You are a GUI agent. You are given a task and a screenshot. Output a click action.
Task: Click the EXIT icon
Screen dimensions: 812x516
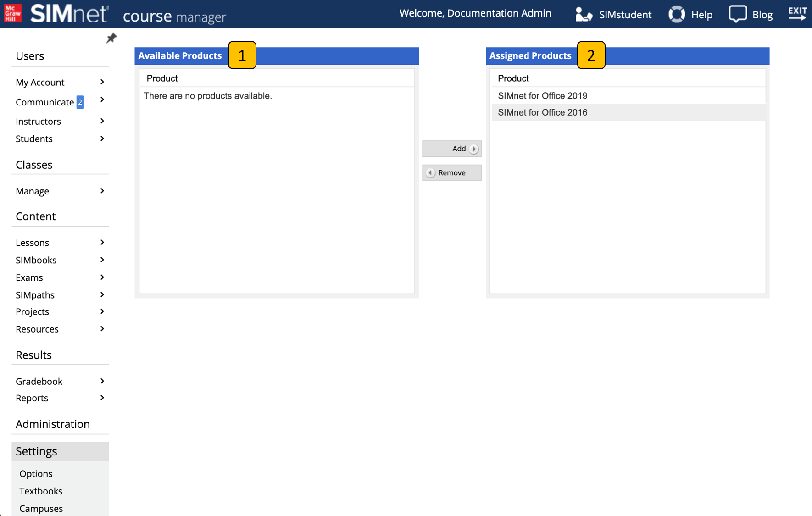point(798,13)
